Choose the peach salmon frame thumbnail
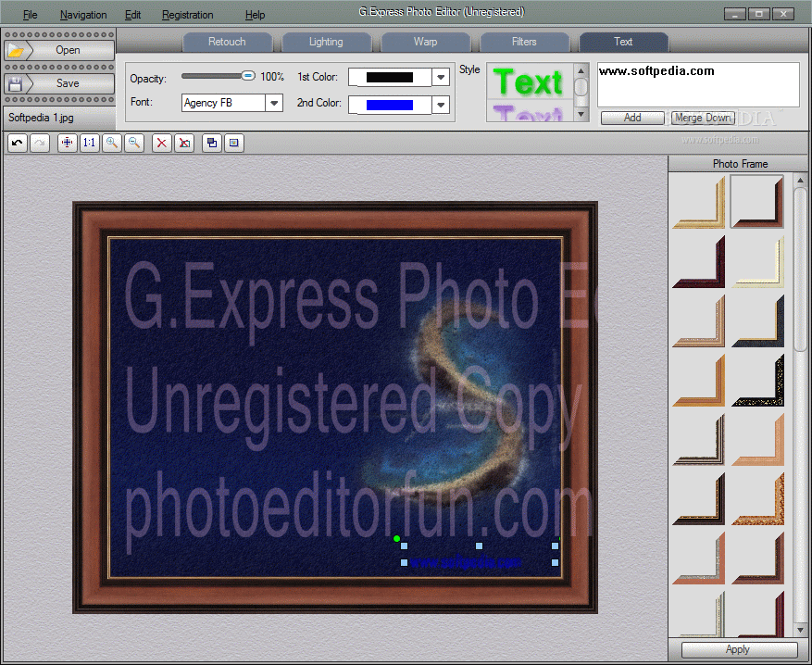 [757, 440]
